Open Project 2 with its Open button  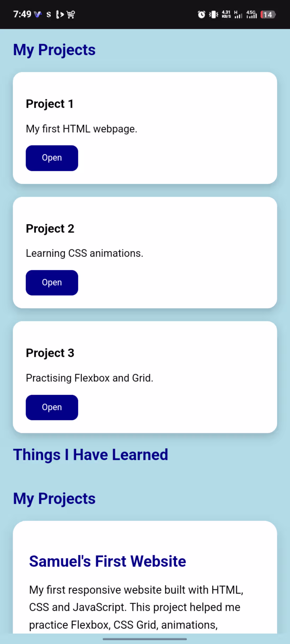[x=52, y=283]
